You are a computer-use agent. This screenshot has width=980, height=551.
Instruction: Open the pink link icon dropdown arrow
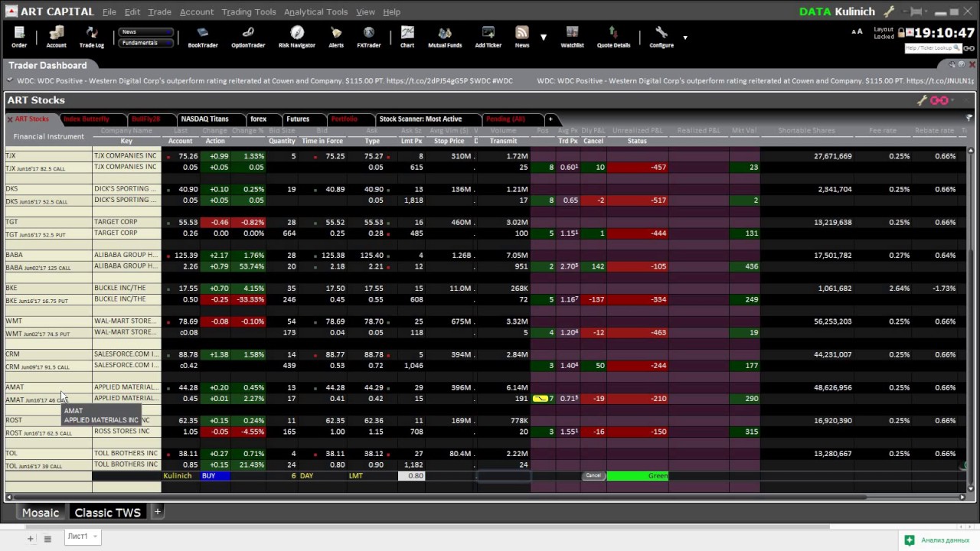point(953,100)
